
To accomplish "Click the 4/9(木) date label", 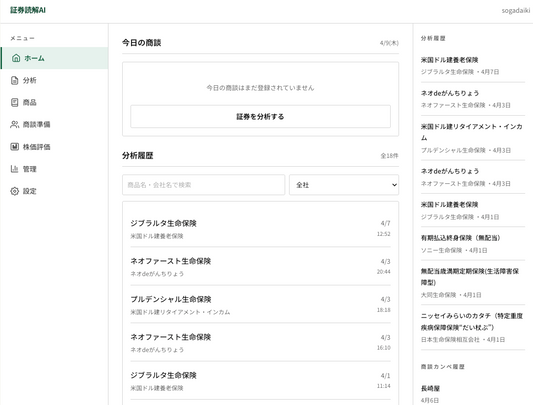I will pos(389,43).
